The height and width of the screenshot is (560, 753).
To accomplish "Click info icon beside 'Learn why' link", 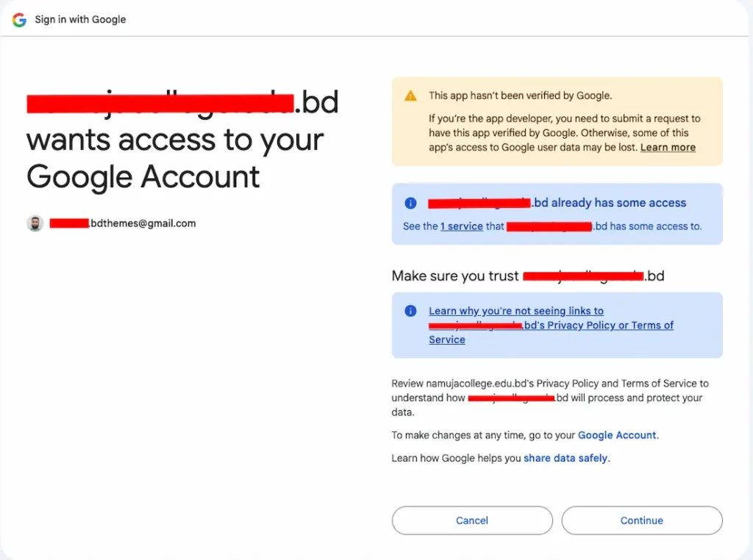I will point(411,311).
